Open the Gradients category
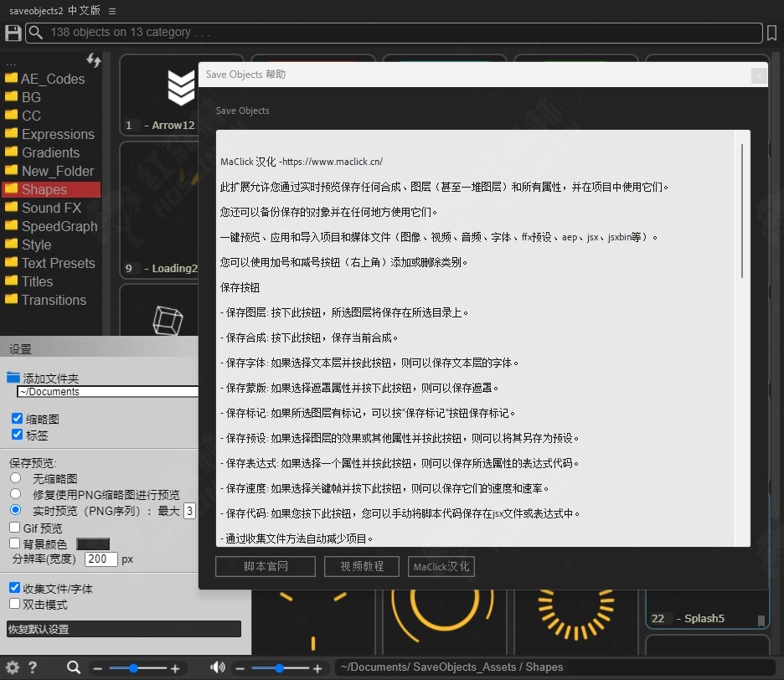Image resolution: width=784 pixels, height=680 pixels. pos(51,153)
